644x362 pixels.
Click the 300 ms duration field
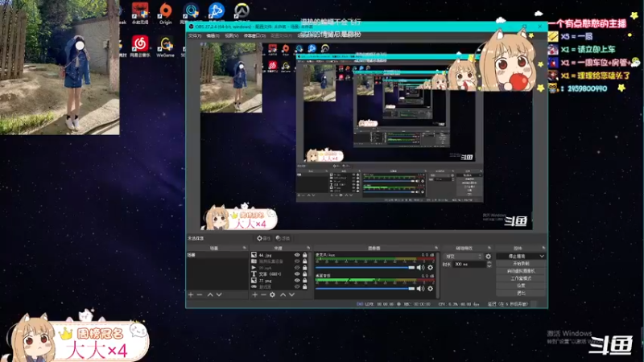tap(469, 265)
